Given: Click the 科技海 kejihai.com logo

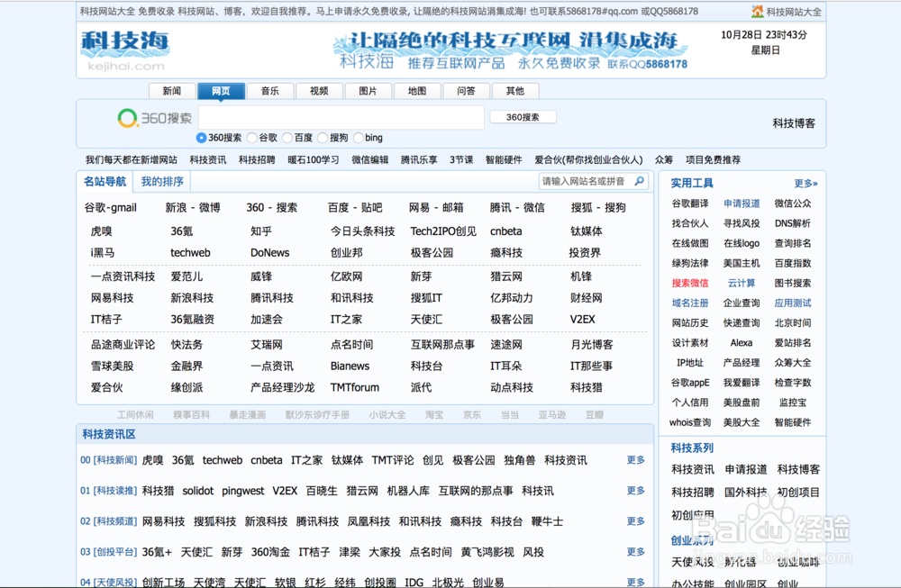Looking at the screenshot, I should (x=125, y=50).
